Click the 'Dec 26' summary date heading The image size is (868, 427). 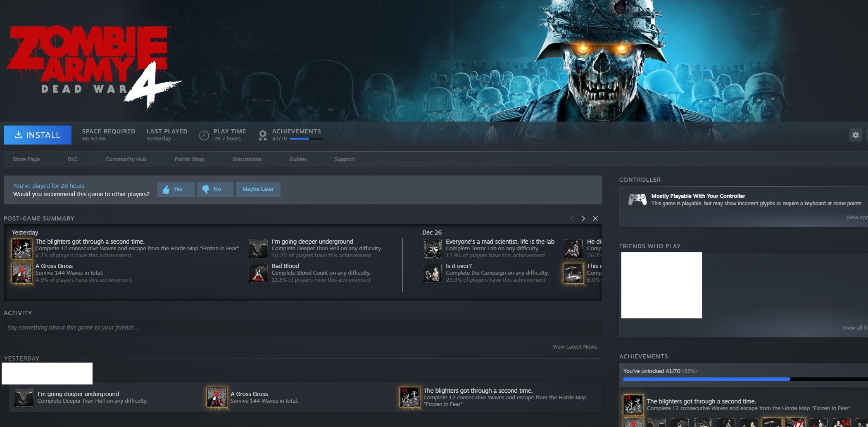(x=432, y=232)
